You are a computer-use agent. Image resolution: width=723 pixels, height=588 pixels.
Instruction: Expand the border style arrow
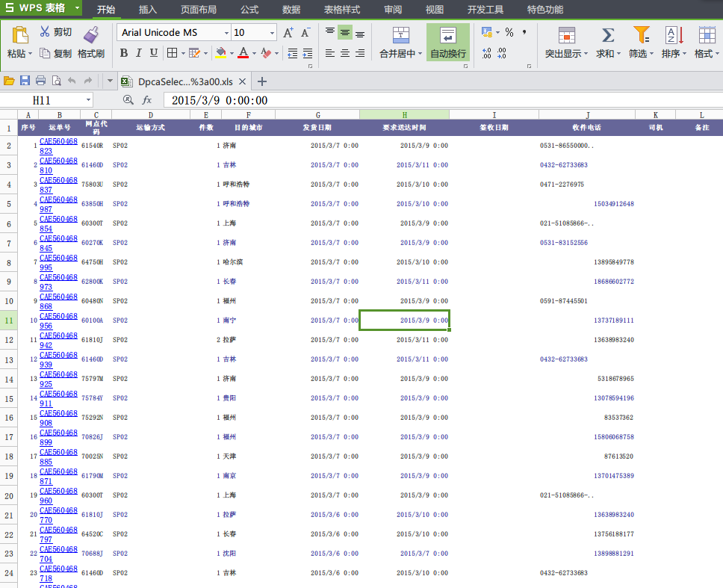[x=183, y=54]
